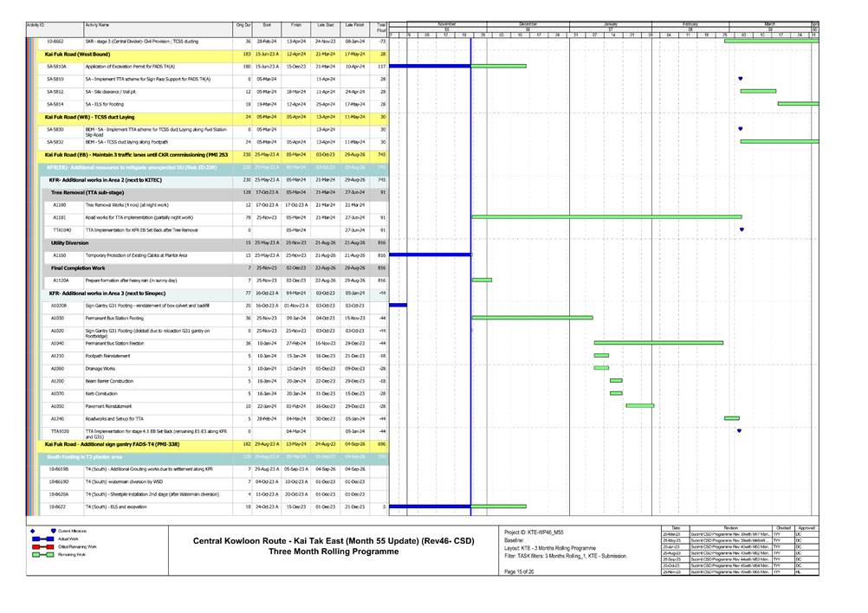Click milestone marker for TTA1040 row
This screenshot has width=868, height=613.
pos(742,229)
